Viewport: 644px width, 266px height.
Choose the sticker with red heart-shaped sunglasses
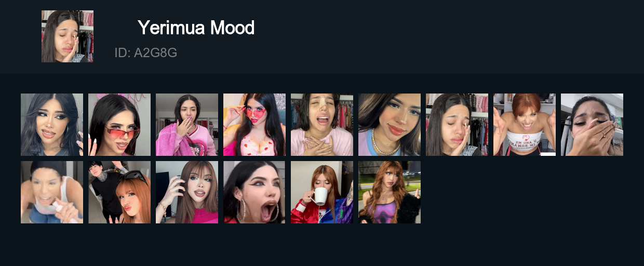pyautogui.click(x=254, y=125)
